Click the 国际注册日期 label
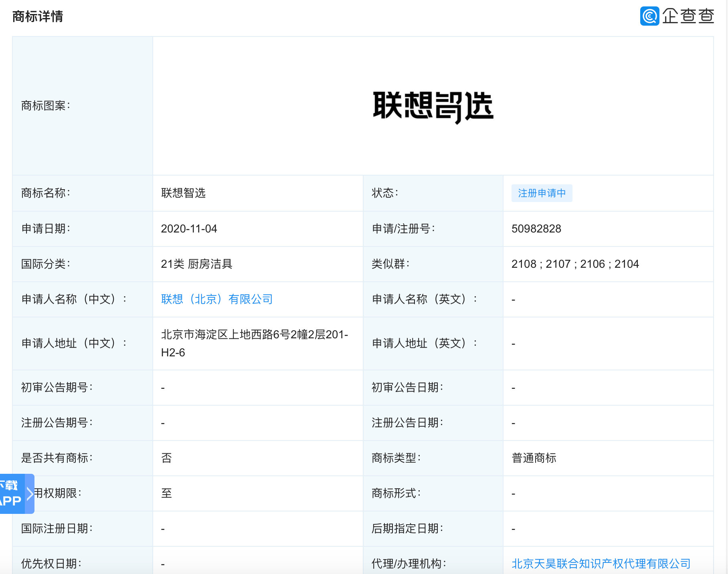This screenshot has height=574, width=728. 57,528
